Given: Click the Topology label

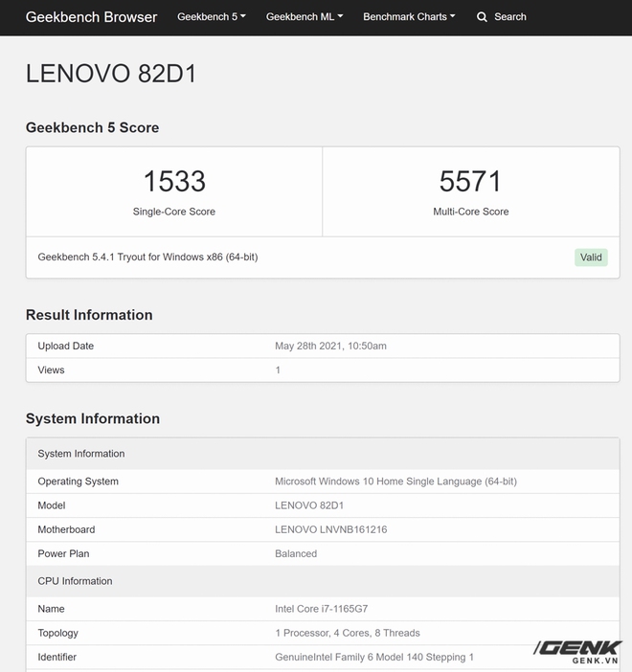Looking at the screenshot, I should tap(57, 633).
